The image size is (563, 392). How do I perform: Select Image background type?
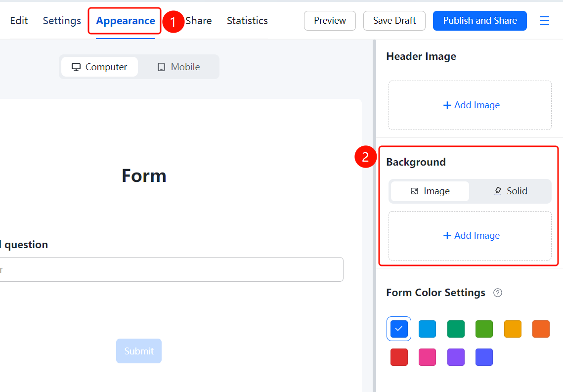tap(430, 191)
